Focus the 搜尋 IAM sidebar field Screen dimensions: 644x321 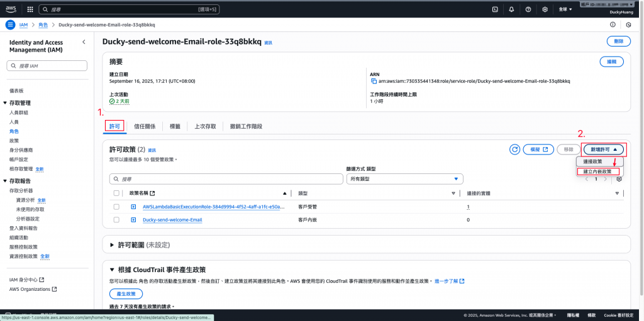click(x=47, y=66)
